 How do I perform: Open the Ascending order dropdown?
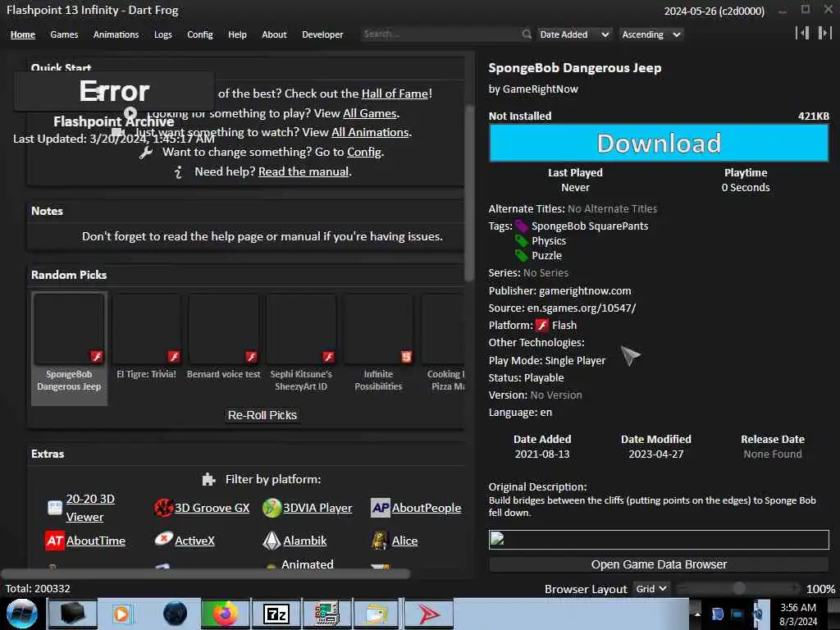(651, 34)
